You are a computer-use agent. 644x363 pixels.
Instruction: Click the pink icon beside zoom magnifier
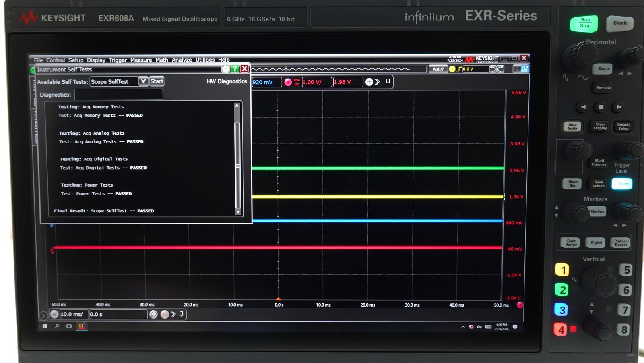(165, 314)
